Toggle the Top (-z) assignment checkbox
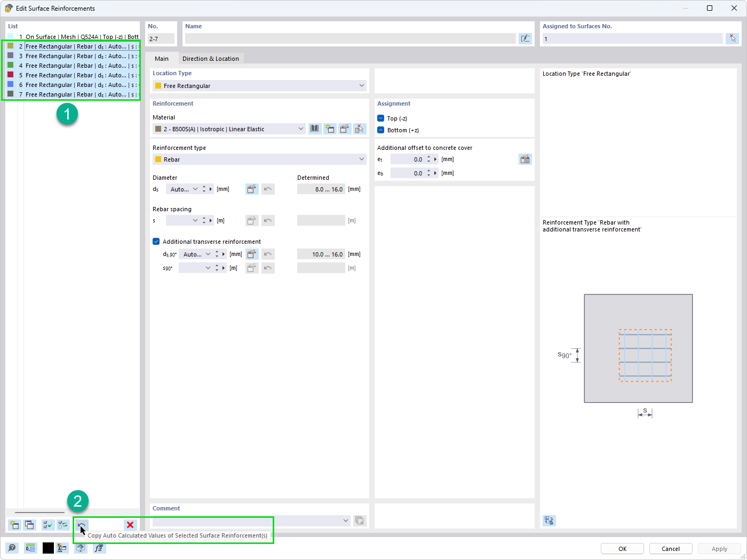 (381, 118)
